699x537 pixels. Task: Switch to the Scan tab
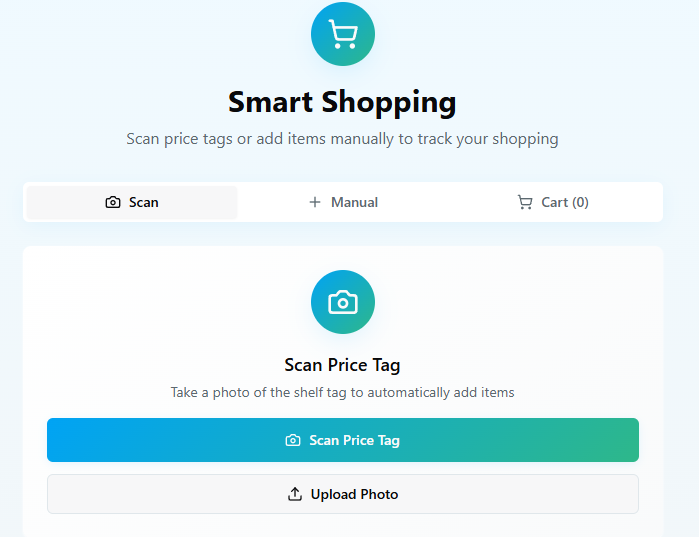(132, 202)
